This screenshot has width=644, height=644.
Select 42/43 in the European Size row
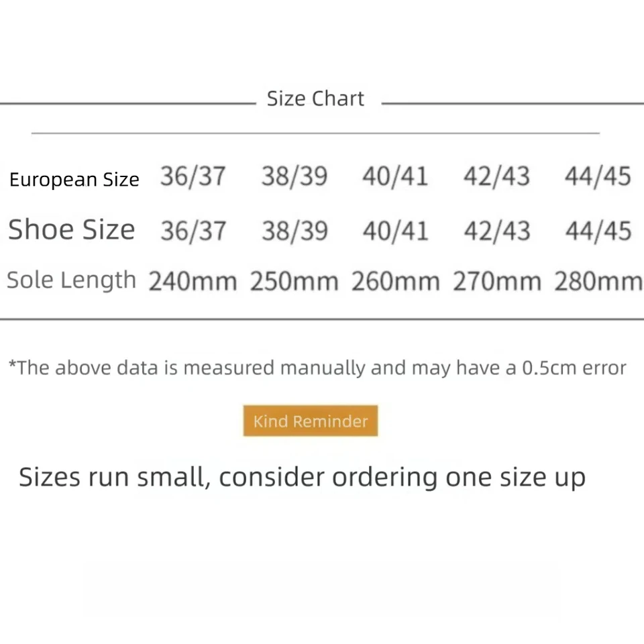click(496, 177)
